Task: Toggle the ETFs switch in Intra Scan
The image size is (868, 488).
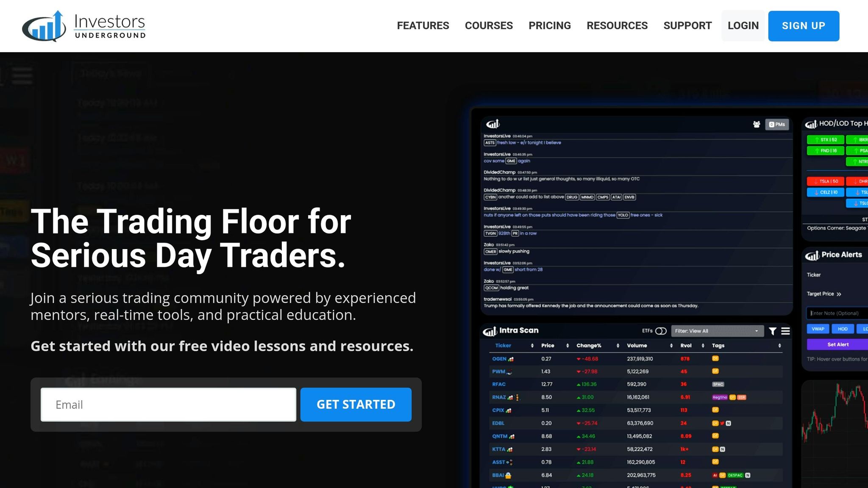Action: click(x=662, y=331)
